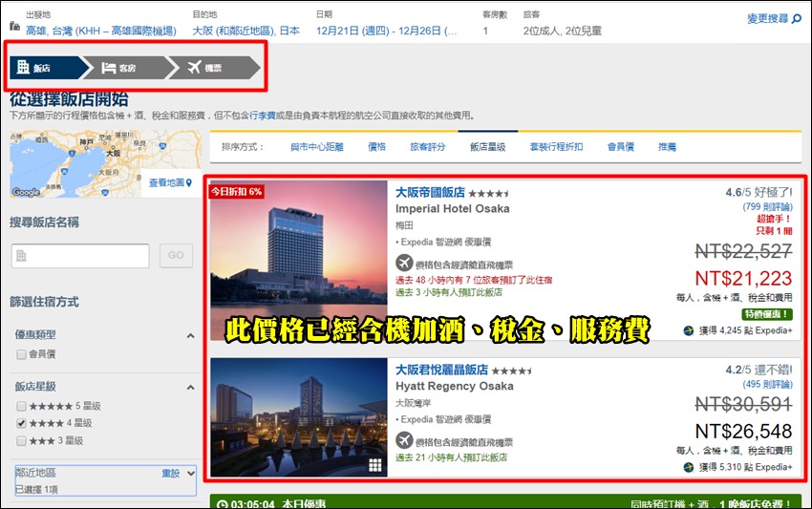This screenshot has height=509, width=812.
Task: Click 獲得 5,310 點 Expedia+ text
Action: 746,467
